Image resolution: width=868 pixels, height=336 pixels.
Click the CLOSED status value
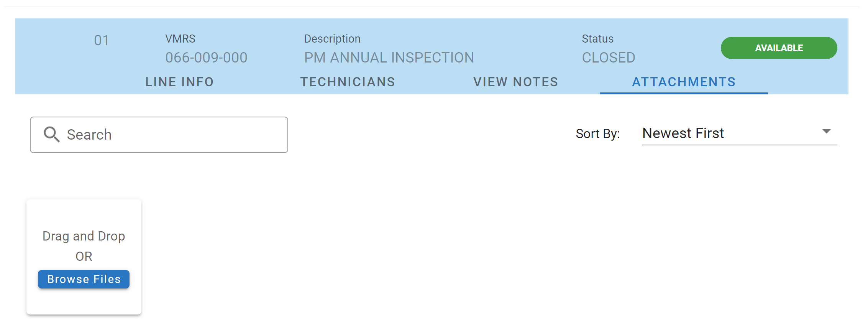click(609, 58)
